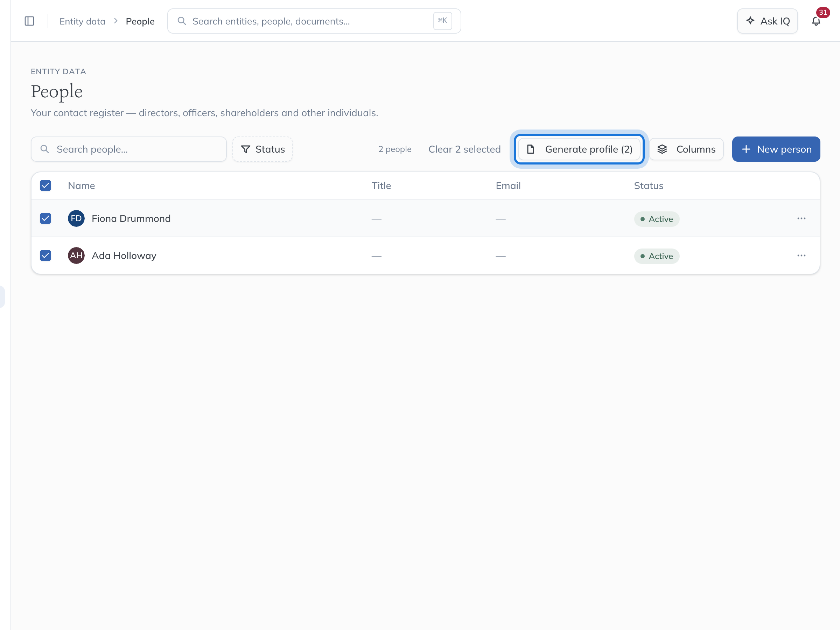Click Fiona Drummond's FD avatar
The height and width of the screenshot is (630, 840).
coord(76,218)
